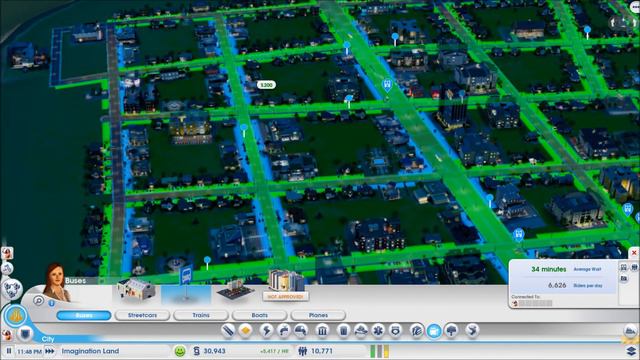The height and width of the screenshot is (360, 640).
Task: Click the third data-layer icon in info panel
Action: point(624,279)
